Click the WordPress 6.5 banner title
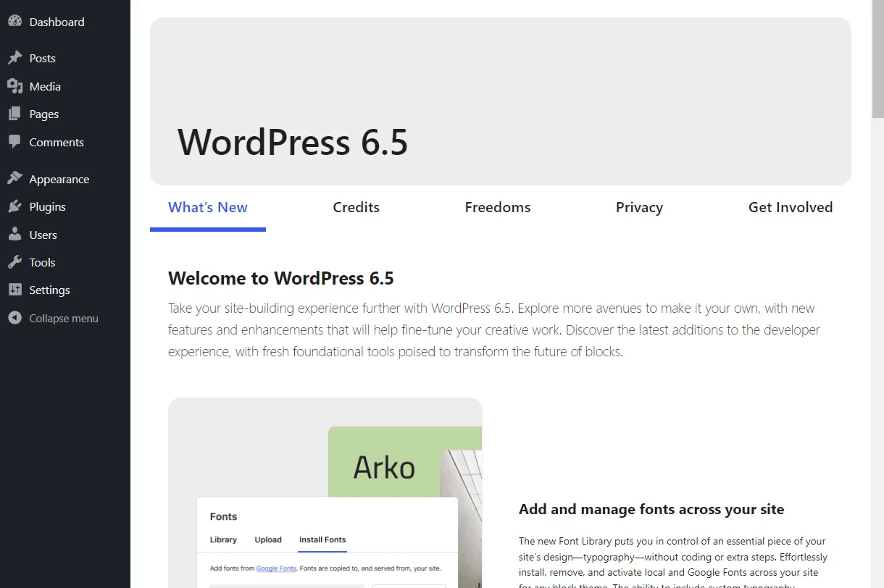The height and width of the screenshot is (588, 884). (x=293, y=142)
